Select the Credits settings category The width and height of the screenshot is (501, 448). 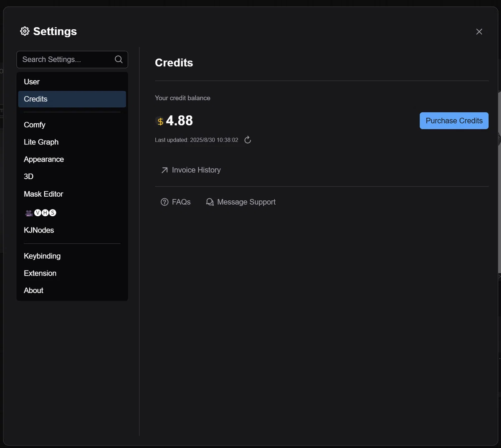72,99
